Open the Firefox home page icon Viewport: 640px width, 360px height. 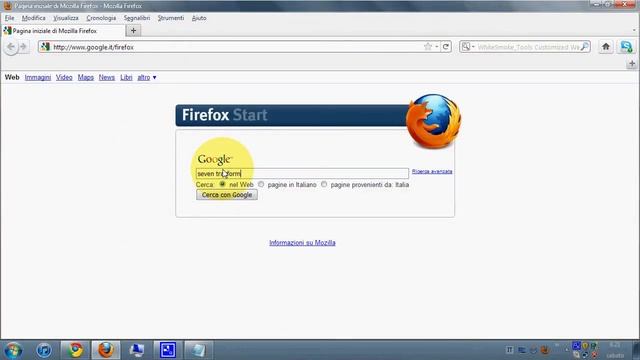click(x=606, y=47)
